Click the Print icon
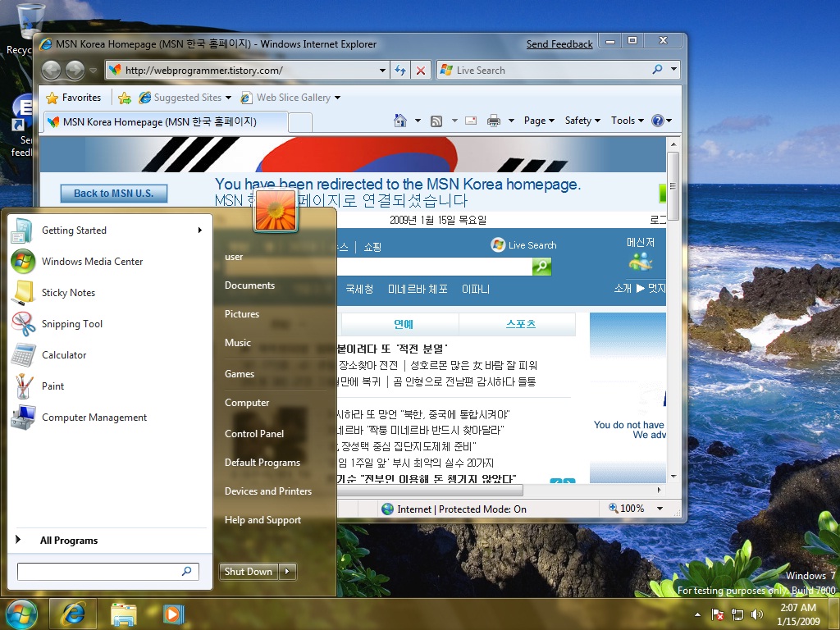The height and width of the screenshot is (630, 840). coord(493,121)
